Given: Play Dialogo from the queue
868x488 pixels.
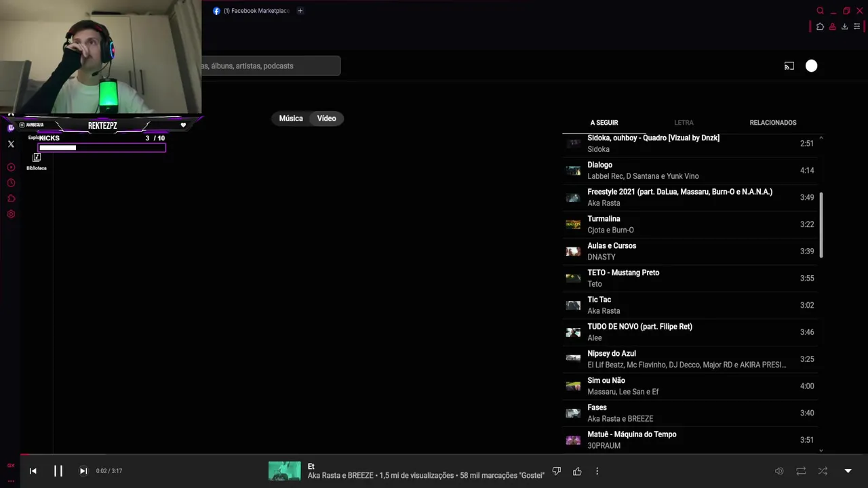Looking at the screenshot, I should click(x=690, y=170).
